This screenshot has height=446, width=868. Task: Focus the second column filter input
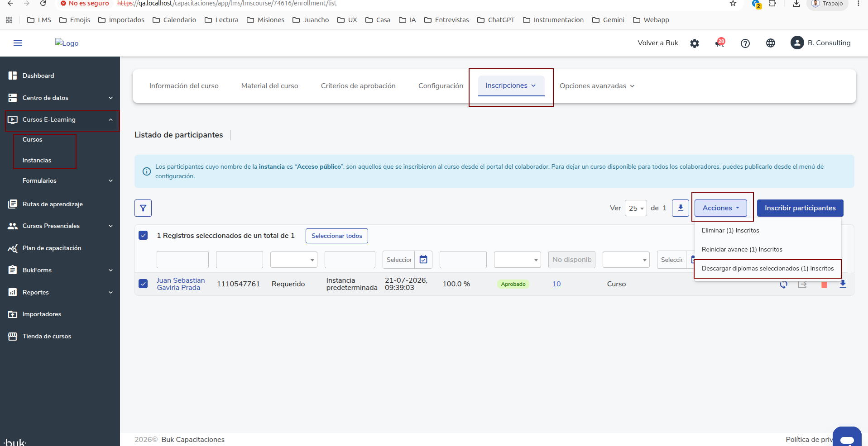pos(240,260)
